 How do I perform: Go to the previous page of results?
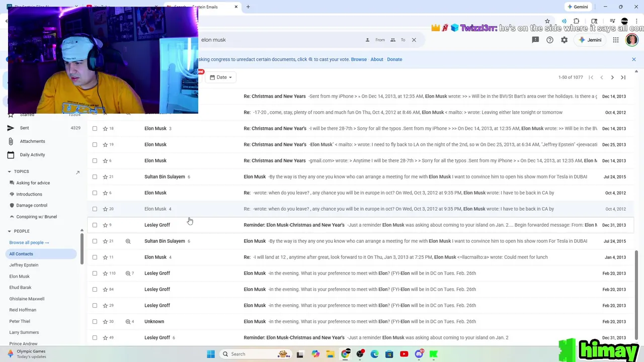point(602,77)
